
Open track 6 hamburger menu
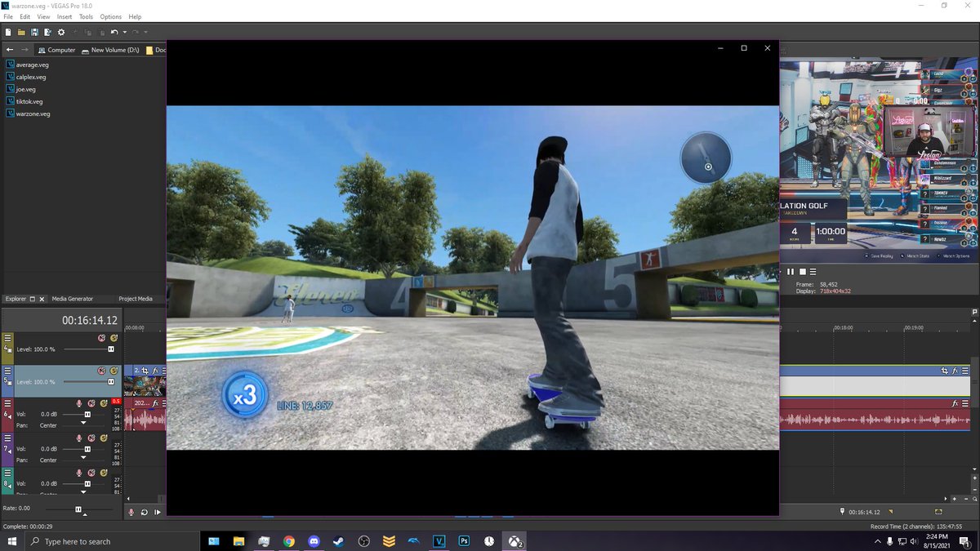[x=7, y=403]
